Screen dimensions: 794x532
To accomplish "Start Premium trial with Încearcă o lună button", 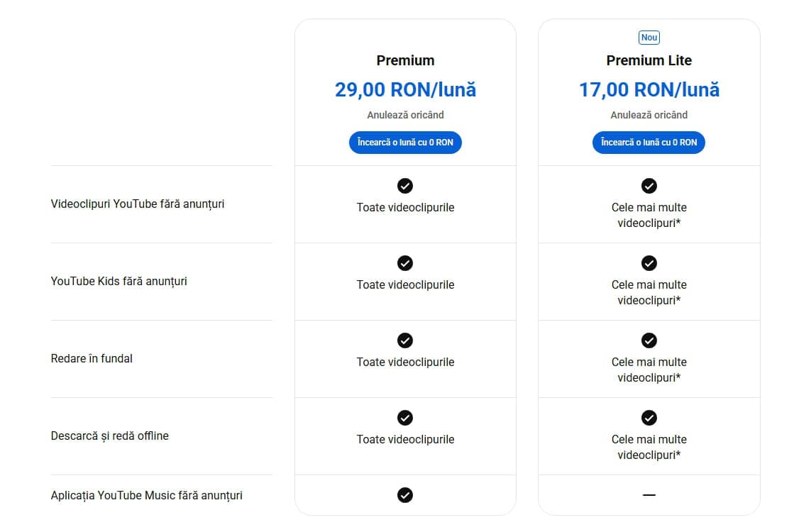I will pos(405,143).
